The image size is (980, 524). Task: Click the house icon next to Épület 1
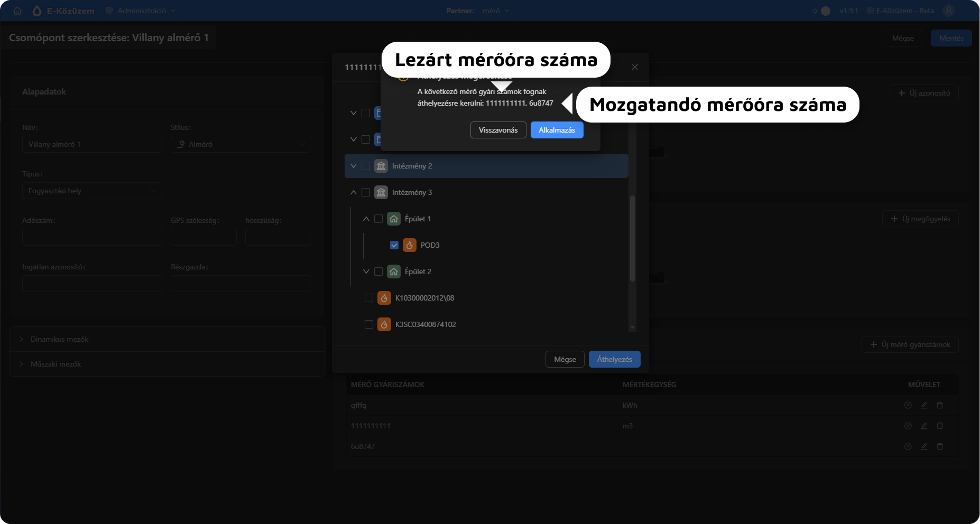[x=394, y=218]
